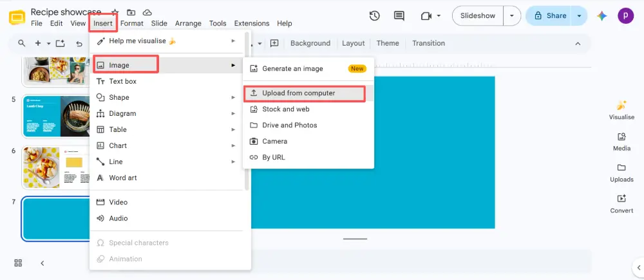
Task: Select Drive and Photos option
Action: [x=308, y=126]
